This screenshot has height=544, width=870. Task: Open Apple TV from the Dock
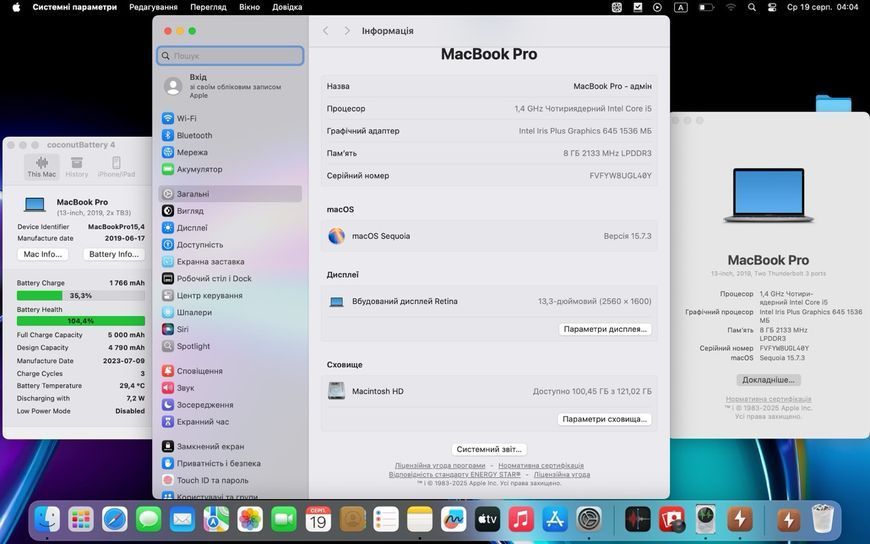click(487, 520)
